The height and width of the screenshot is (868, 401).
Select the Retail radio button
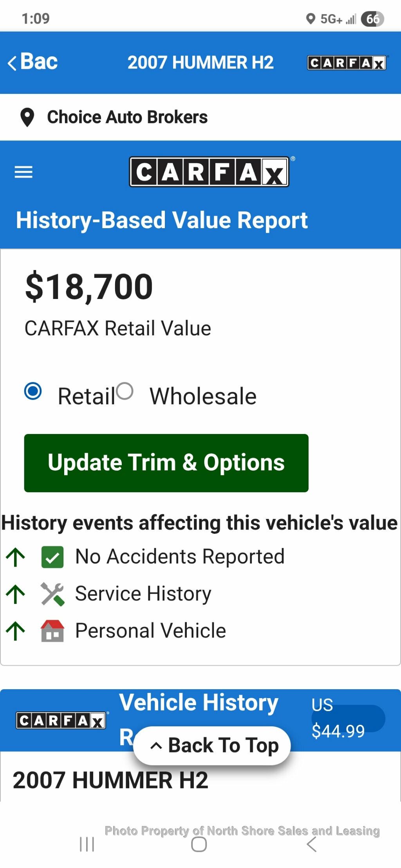point(33,391)
